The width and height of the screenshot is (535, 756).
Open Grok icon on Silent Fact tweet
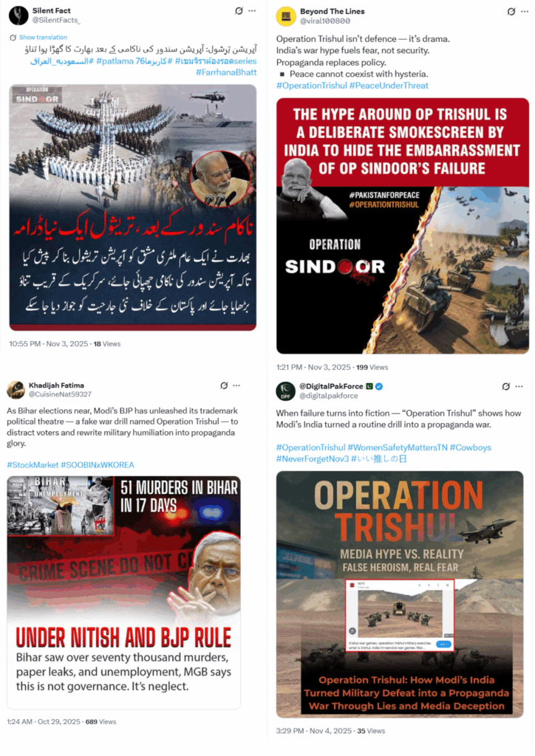[239, 10]
